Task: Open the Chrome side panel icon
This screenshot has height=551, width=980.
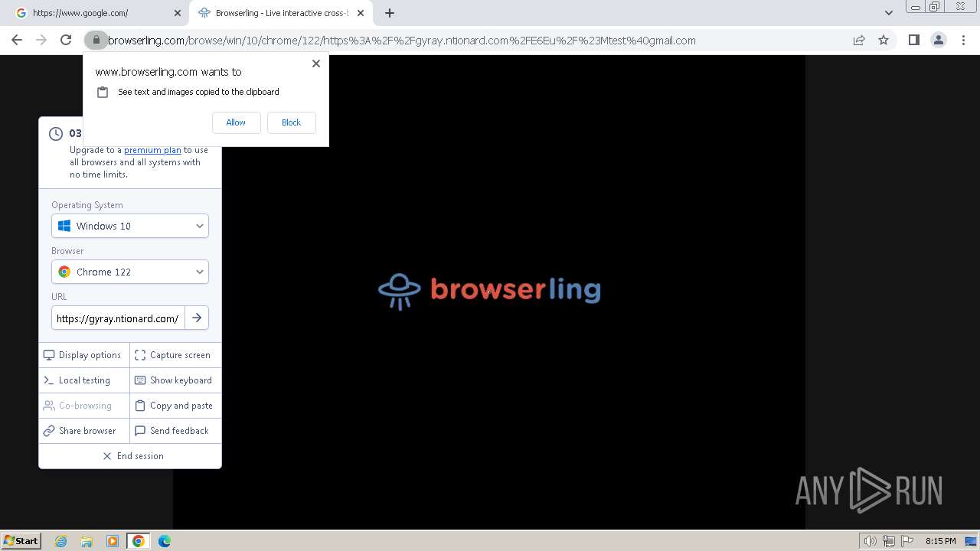Action: [x=913, y=40]
